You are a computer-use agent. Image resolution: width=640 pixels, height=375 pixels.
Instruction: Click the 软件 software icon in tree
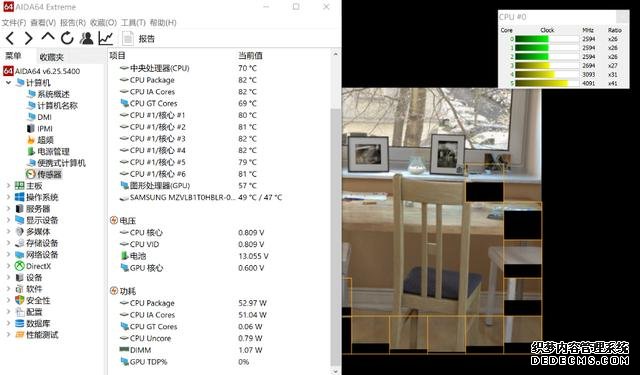[x=20, y=289]
